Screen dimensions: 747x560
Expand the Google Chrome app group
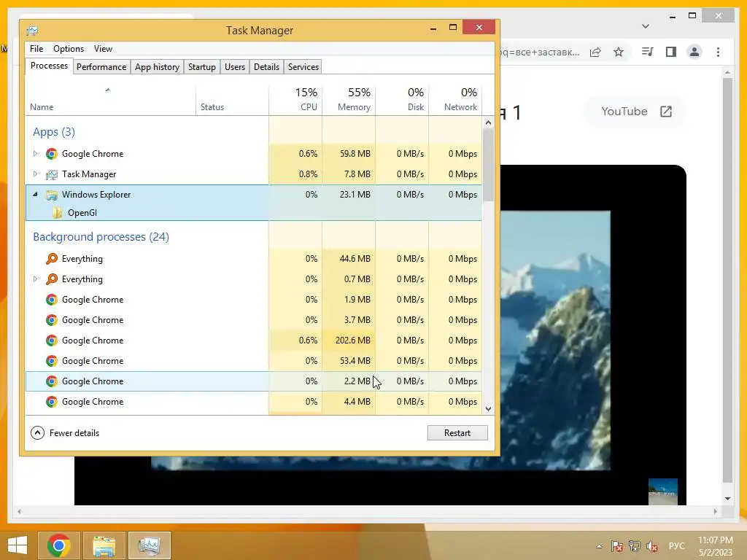(x=35, y=153)
